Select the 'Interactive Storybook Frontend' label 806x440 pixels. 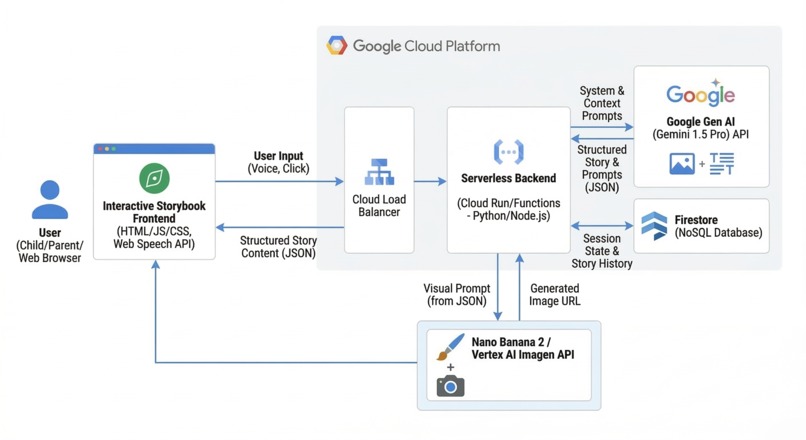tap(154, 212)
